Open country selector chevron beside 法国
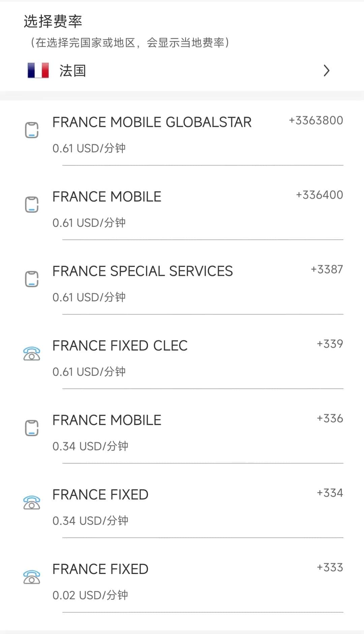This screenshot has height=634, width=364. coord(326,70)
